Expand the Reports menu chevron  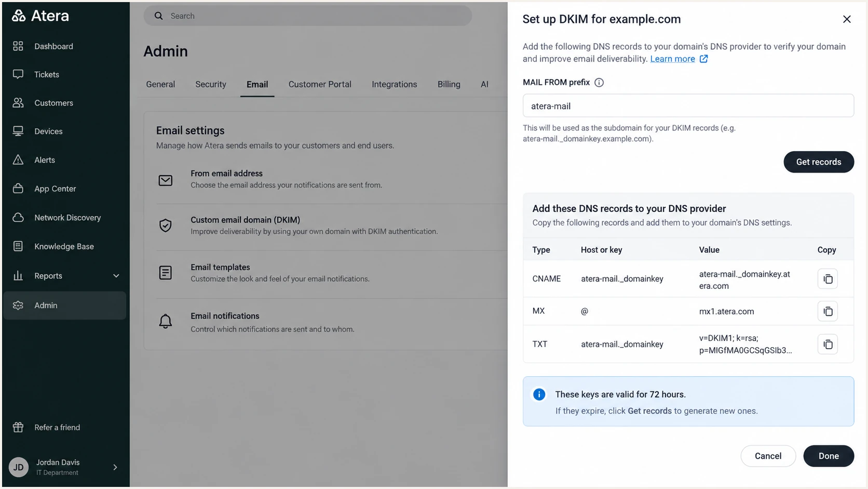tap(116, 276)
